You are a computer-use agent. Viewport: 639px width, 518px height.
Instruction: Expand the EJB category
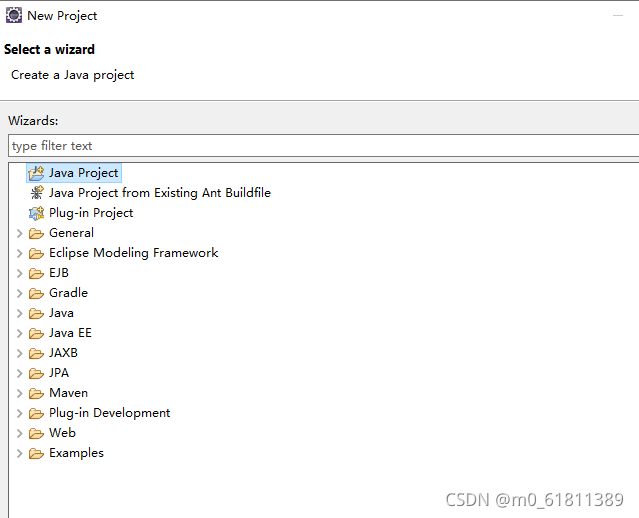[x=19, y=273]
